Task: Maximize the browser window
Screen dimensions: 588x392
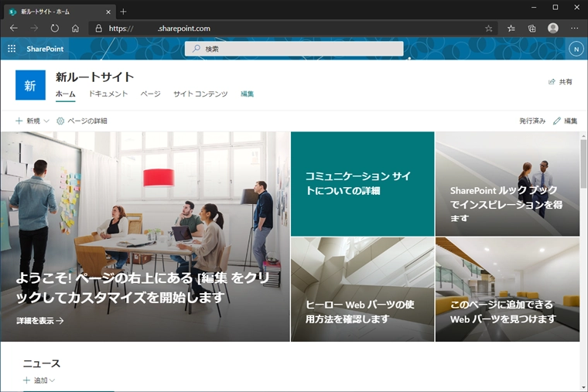Action: 556,7
